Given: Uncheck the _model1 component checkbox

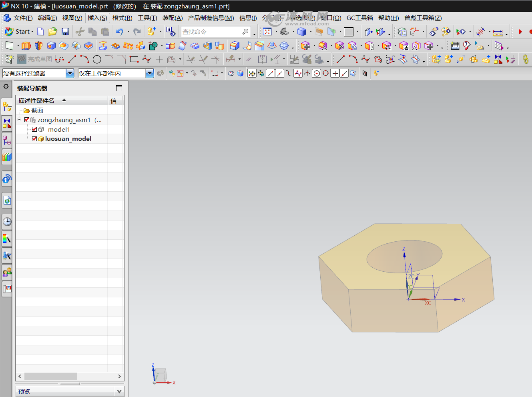Looking at the screenshot, I should (34, 129).
